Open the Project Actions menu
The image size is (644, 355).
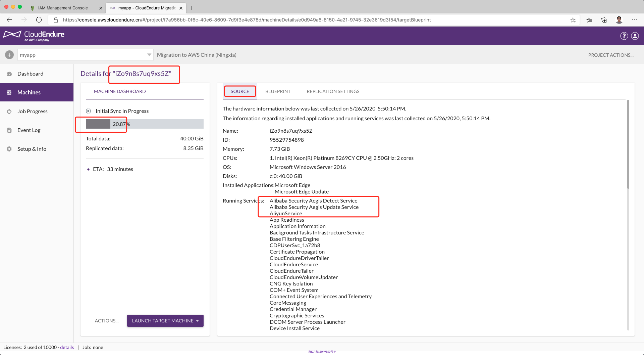pos(610,55)
